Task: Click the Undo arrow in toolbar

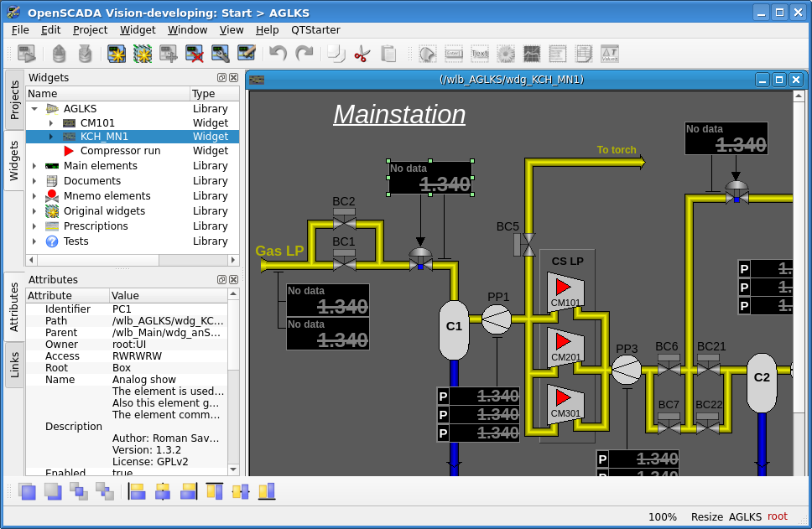Action: [278, 54]
